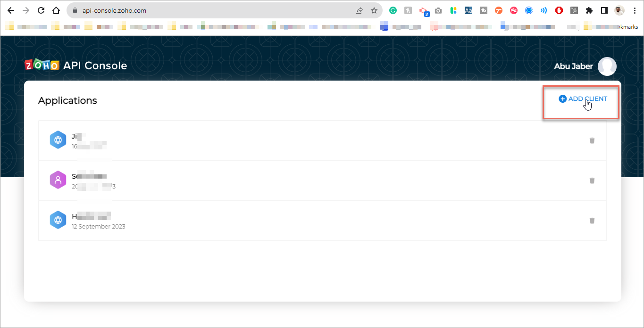The width and height of the screenshot is (644, 328).
Task: Open the Chrome three-dot menu
Action: pyautogui.click(x=634, y=10)
